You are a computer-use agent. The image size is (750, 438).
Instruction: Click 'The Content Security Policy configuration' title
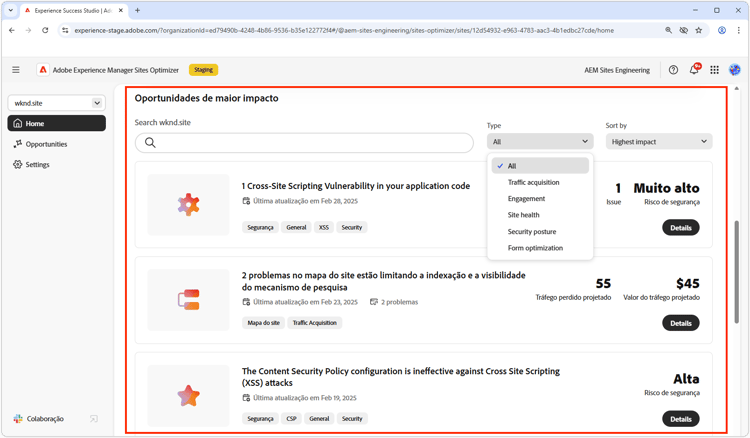click(401, 377)
